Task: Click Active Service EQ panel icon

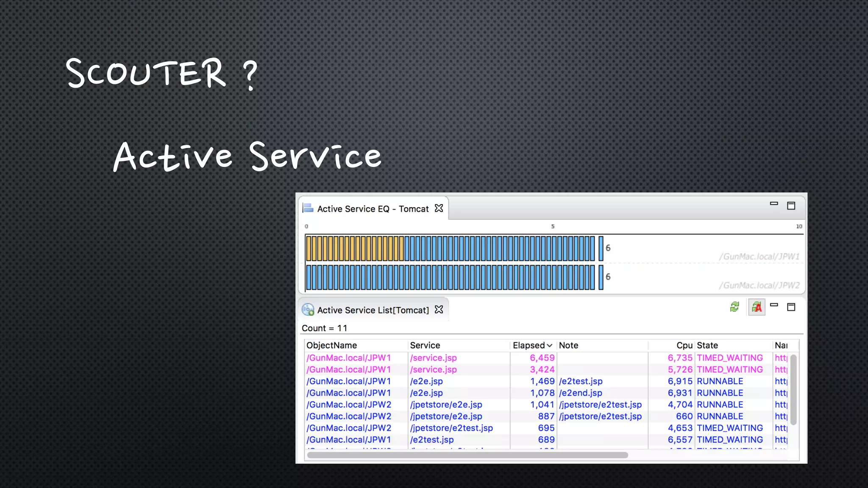Action: (308, 208)
